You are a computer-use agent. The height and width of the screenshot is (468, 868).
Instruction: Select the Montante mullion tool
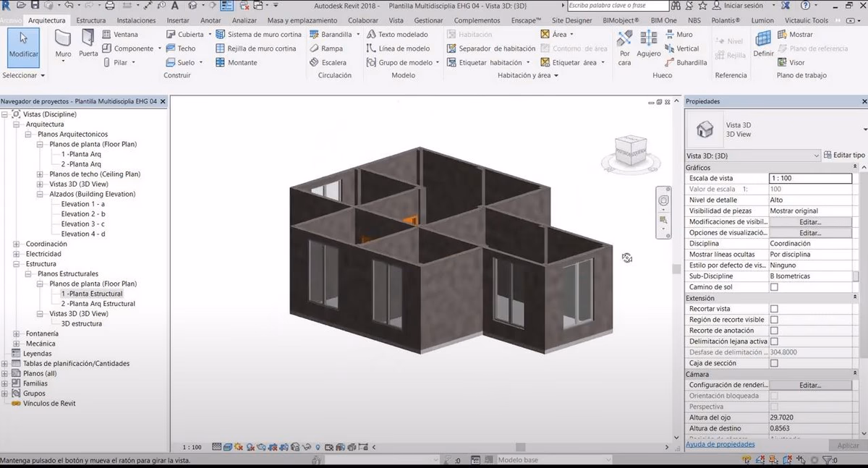pos(236,62)
